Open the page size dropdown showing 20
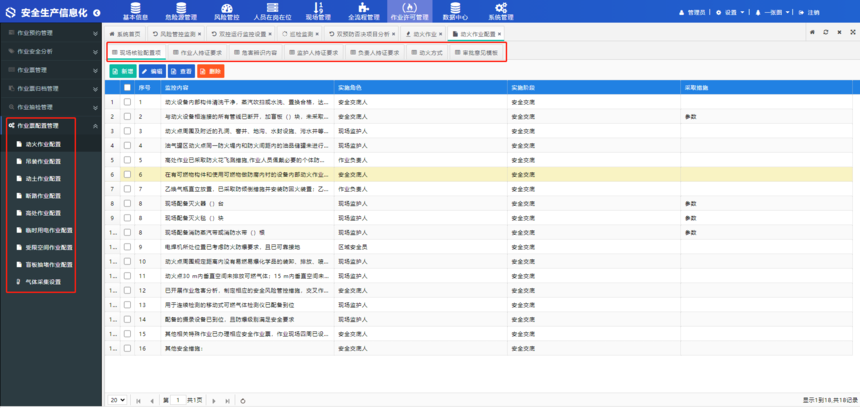 tap(118, 400)
